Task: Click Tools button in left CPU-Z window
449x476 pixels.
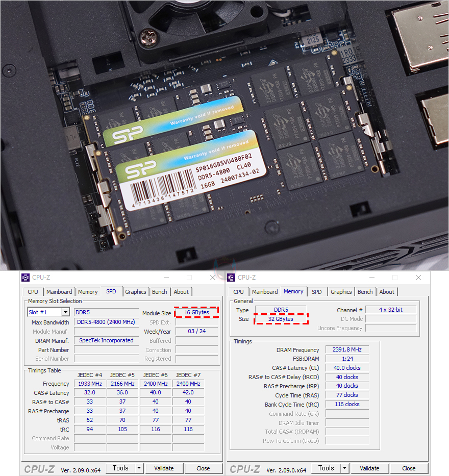Action: (120, 468)
